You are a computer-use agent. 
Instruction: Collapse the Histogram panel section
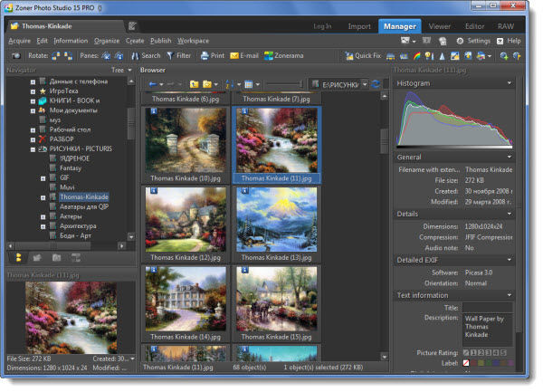[510, 82]
